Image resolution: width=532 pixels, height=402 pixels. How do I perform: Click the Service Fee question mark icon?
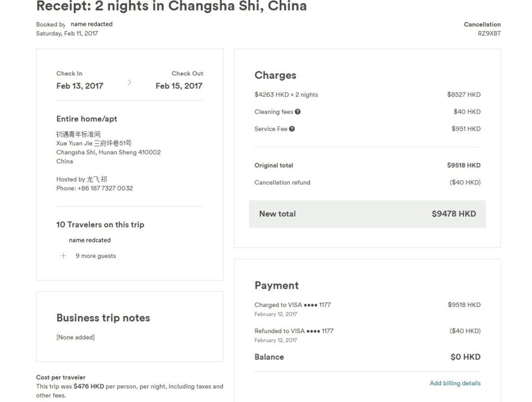coord(292,129)
